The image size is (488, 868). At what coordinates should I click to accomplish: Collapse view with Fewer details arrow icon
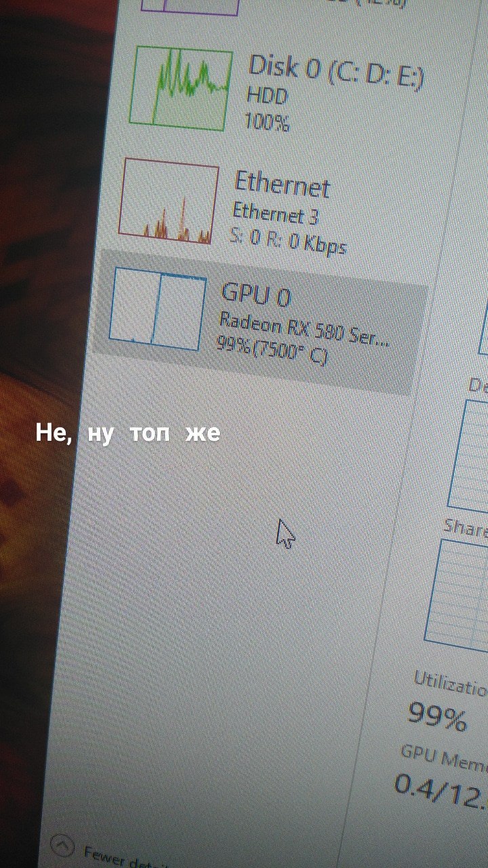[x=62, y=846]
